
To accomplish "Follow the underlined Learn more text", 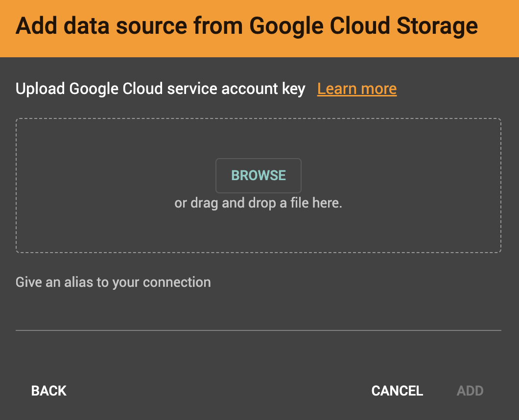I will (357, 89).
